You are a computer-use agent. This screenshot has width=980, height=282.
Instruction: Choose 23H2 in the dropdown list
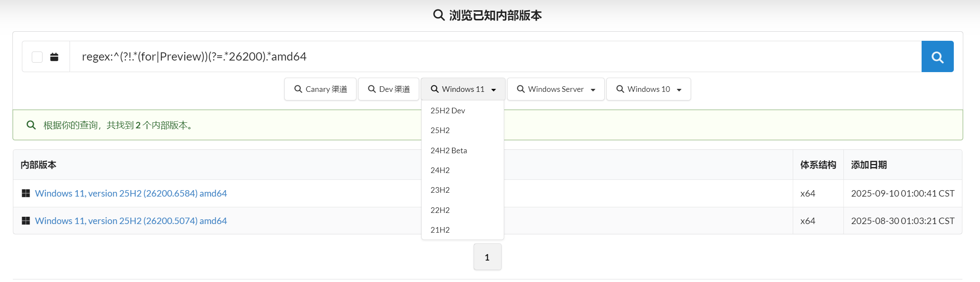(x=463, y=190)
